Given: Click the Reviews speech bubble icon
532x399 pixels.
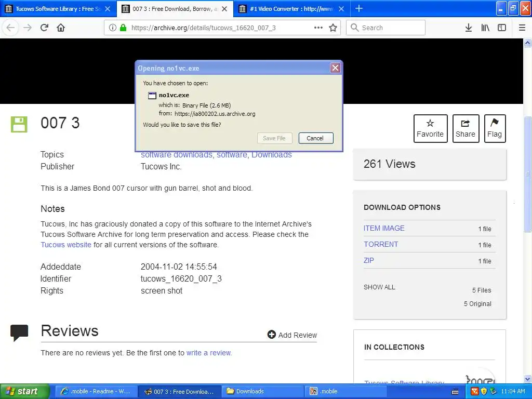Looking at the screenshot, I should coord(19,333).
